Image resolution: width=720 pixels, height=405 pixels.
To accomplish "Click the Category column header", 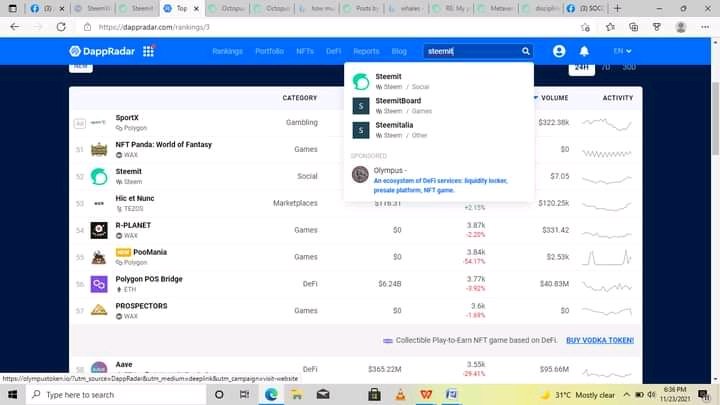I will [x=299, y=98].
